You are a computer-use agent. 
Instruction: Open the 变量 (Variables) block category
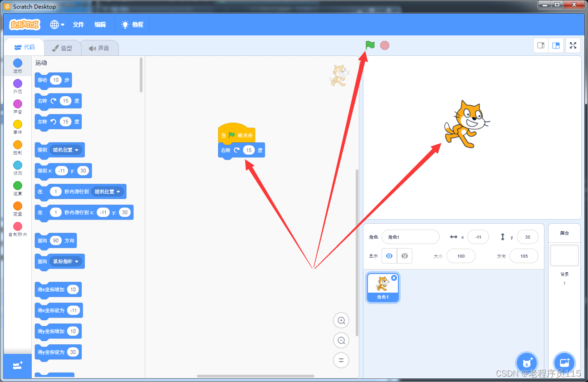[17, 210]
